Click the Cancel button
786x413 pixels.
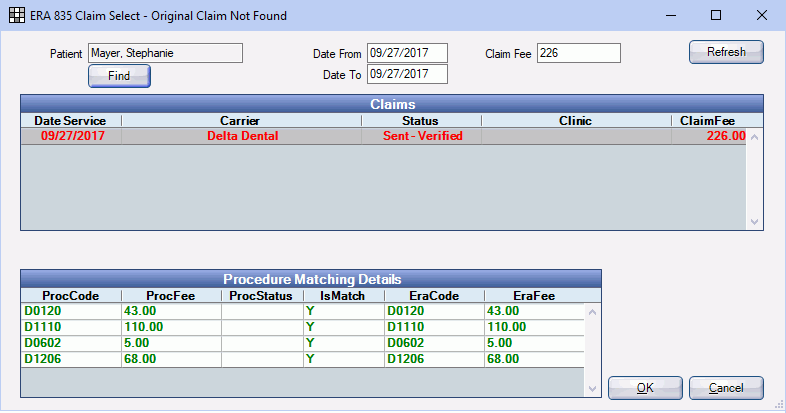[726, 388]
